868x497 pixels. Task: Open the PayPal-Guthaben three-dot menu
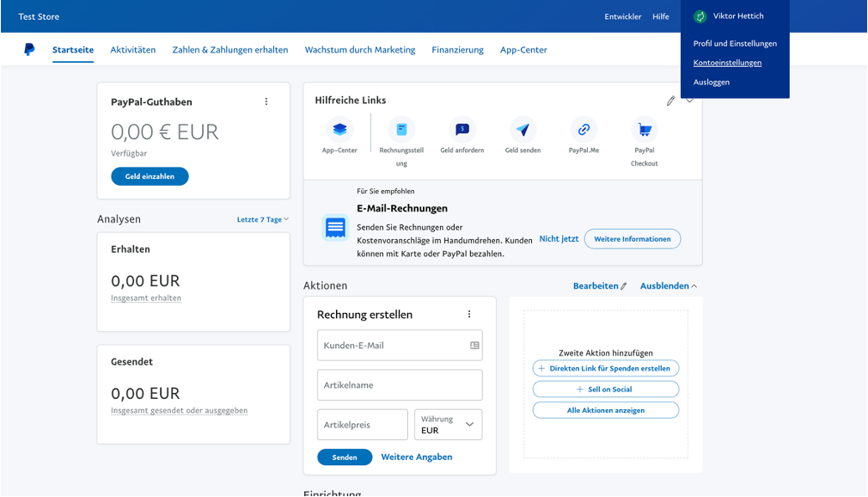click(266, 101)
